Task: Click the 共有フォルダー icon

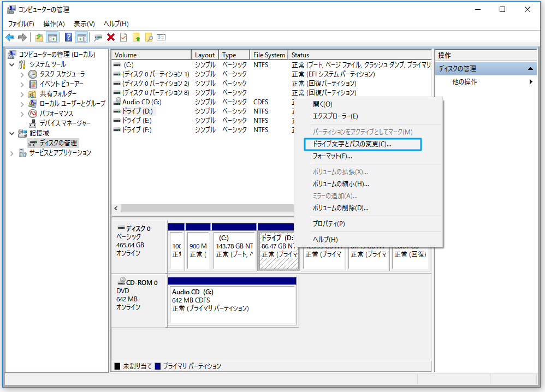Action: [32, 94]
